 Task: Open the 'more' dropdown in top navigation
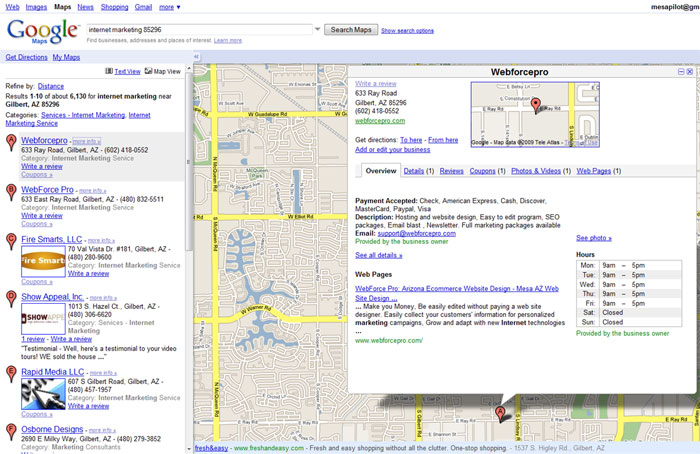(x=170, y=7)
